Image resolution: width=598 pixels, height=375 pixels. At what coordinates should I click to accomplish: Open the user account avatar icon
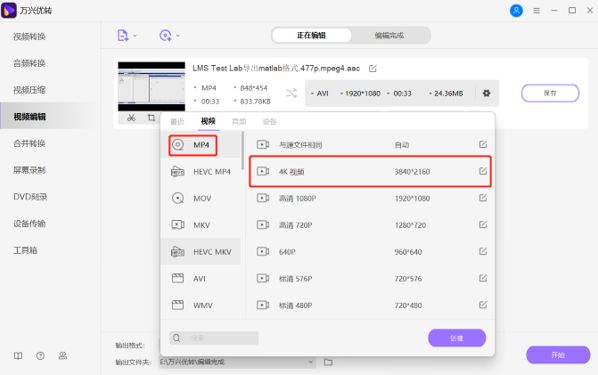tap(516, 11)
